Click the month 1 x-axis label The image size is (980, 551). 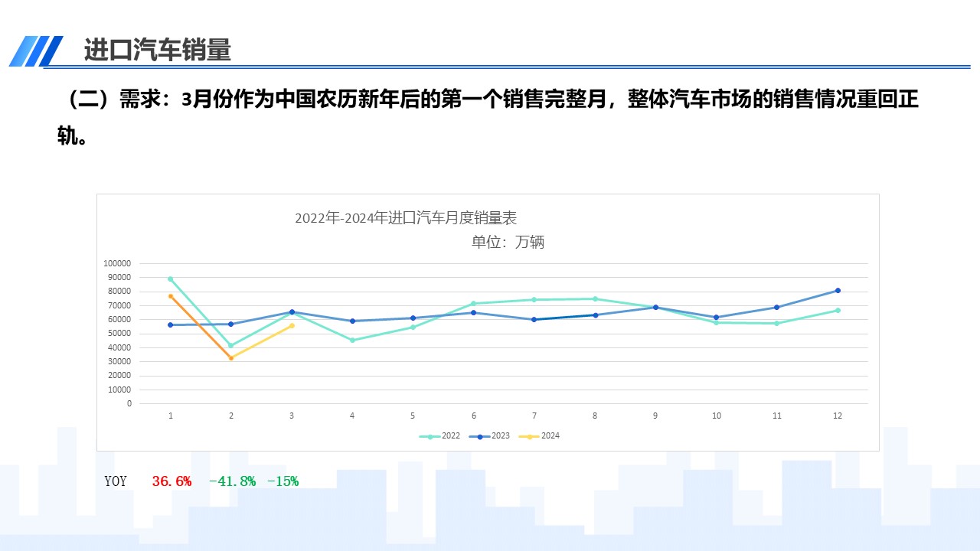pos(170,416)
